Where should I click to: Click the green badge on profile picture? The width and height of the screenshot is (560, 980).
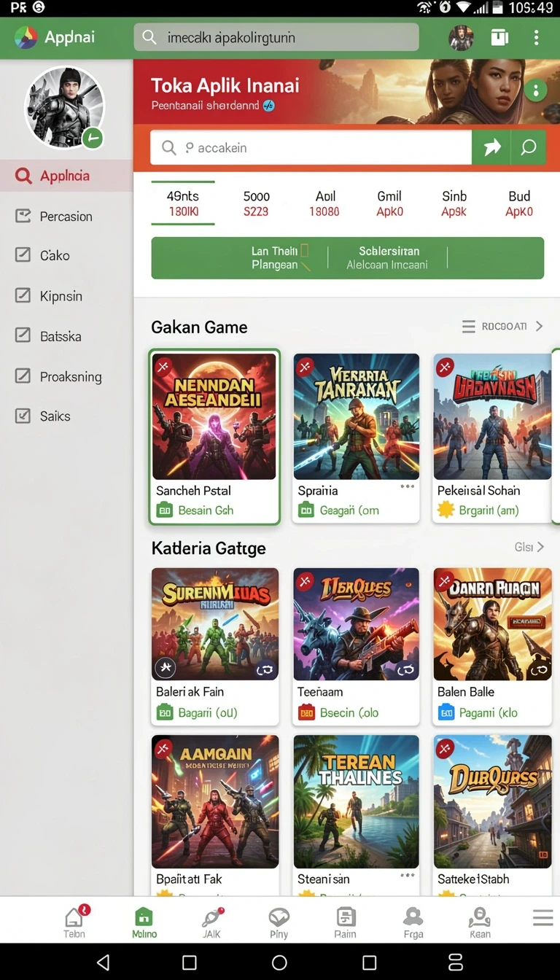pyautogui.click(x=92, y=138)
